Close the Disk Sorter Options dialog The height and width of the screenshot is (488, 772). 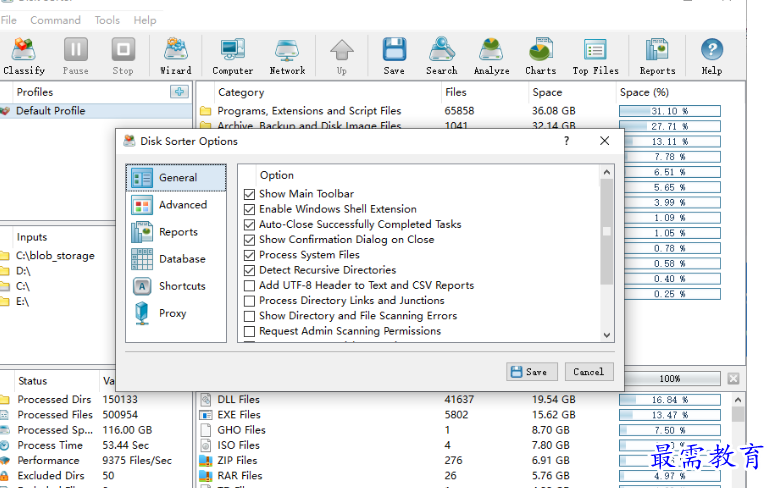pos(605,141)
